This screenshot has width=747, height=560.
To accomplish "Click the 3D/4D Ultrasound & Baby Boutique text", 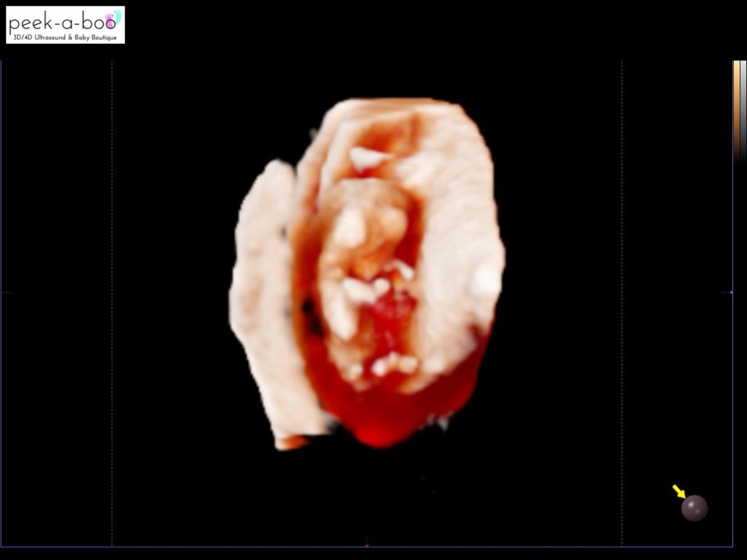I will pos(65,37).
